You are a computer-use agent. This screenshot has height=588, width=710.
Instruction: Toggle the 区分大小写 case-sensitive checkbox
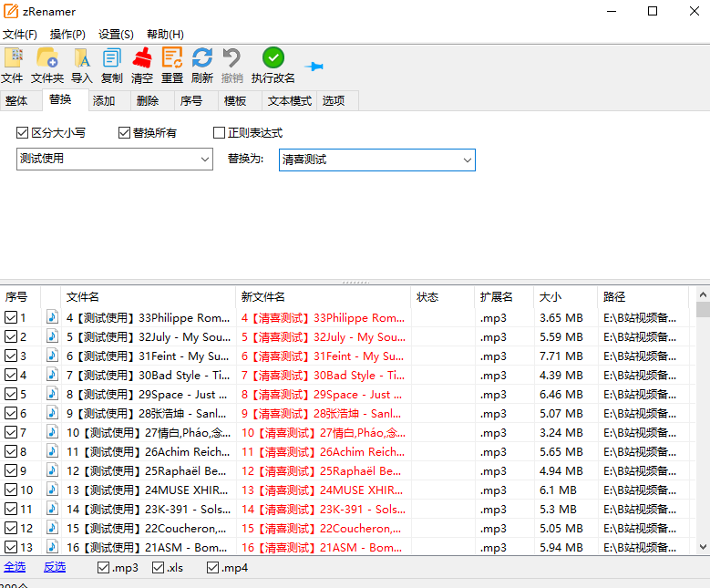pyautogui.click(x=23, y=133)
